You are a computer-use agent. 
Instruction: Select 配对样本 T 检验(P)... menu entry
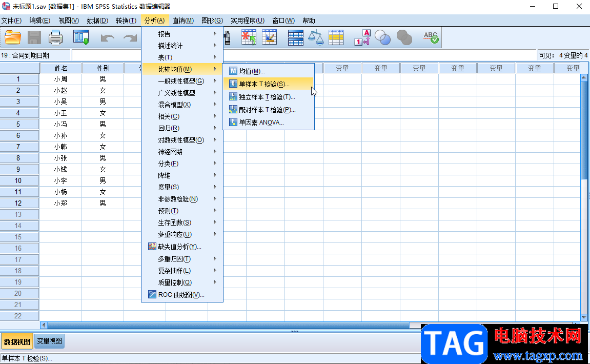(x=268, y=110)
